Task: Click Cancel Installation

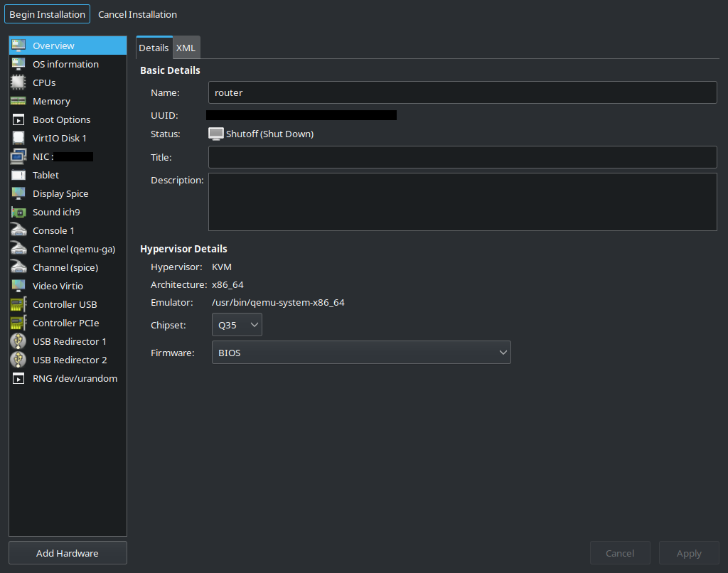Action: (137, 14)
